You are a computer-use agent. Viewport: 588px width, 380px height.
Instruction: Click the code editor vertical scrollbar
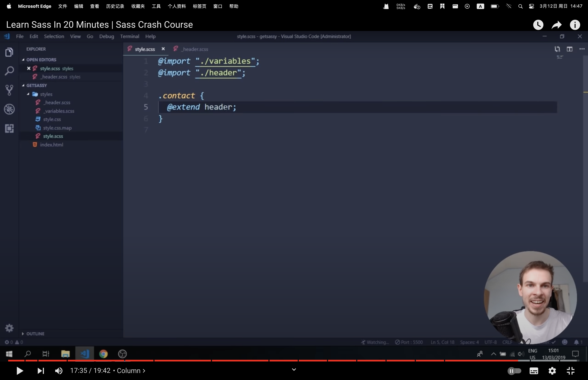tap(585, 169)
